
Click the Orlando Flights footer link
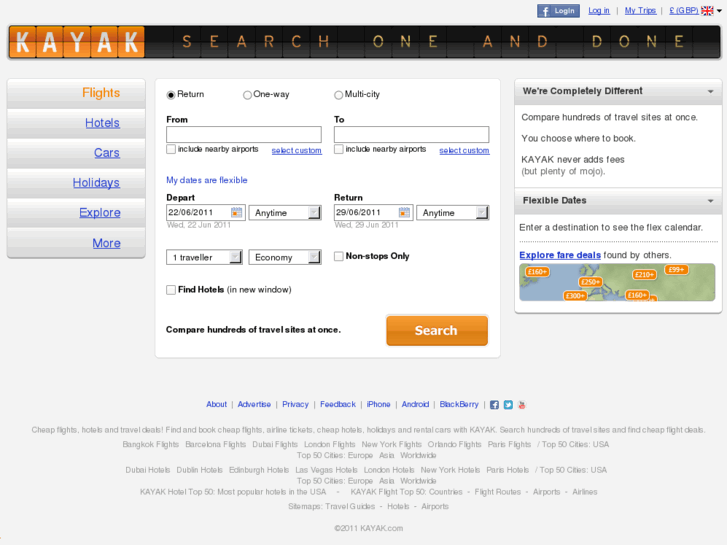(454, 444)
